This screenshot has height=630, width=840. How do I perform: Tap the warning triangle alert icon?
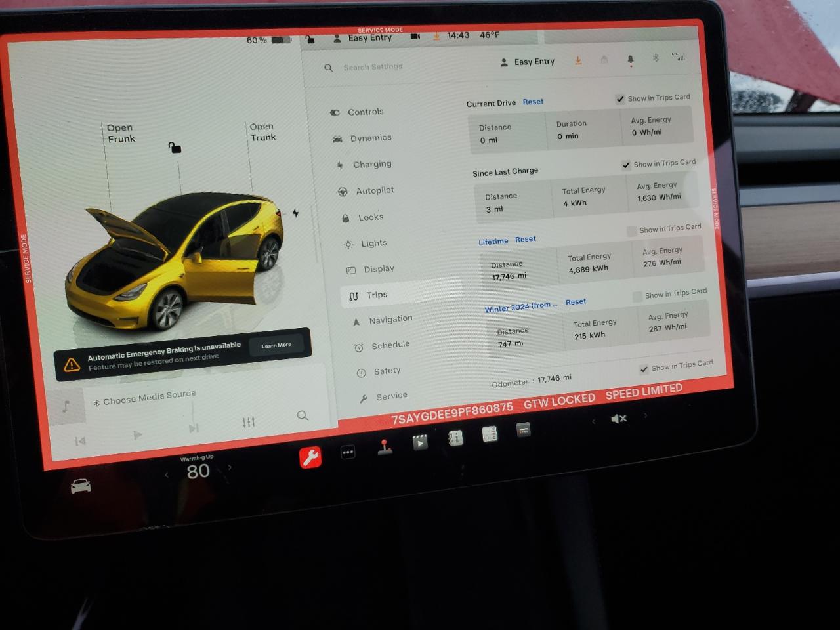point(72,366)
